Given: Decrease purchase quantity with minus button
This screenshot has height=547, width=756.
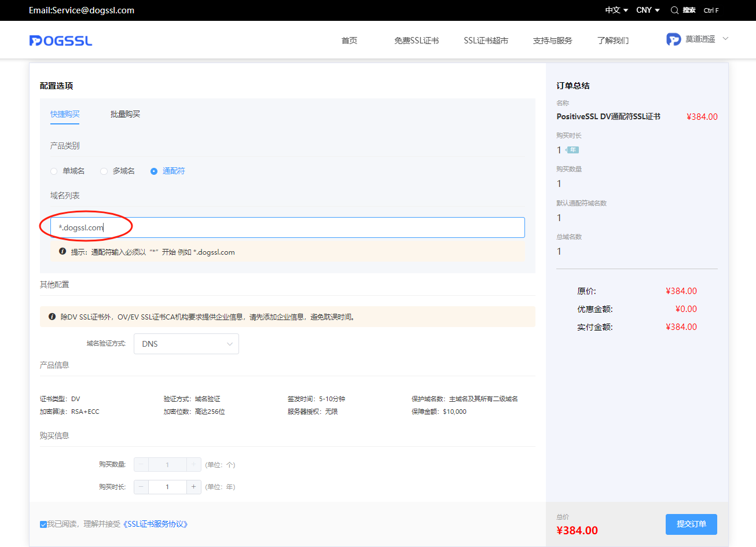Looking at the screenshot, I should point(141,465).
